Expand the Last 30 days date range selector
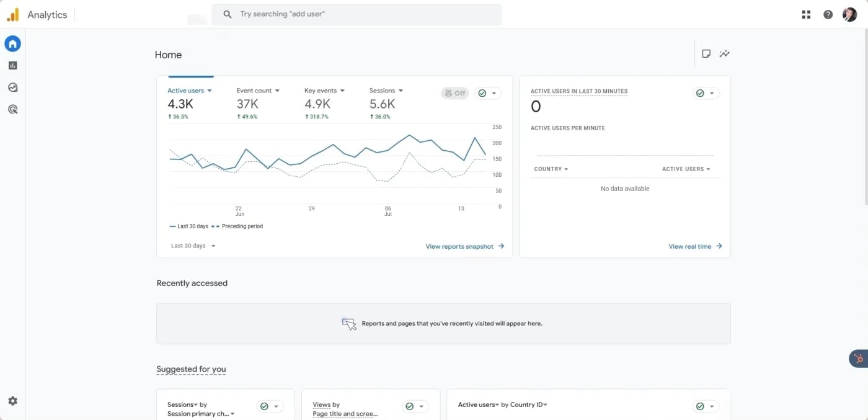Viewport: 868px width, 420px height. click(x=193, y=246)
